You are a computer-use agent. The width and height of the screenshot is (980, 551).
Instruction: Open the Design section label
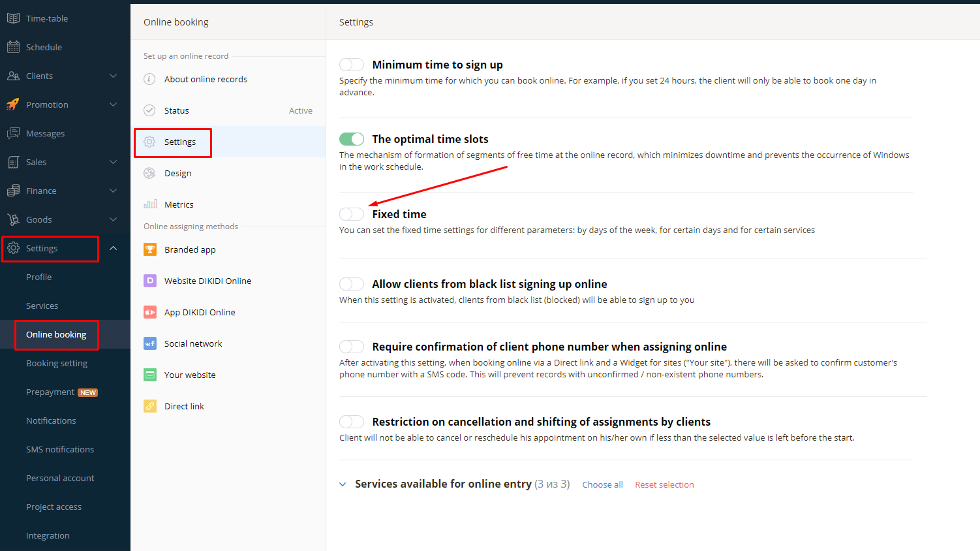click(177, 173)
